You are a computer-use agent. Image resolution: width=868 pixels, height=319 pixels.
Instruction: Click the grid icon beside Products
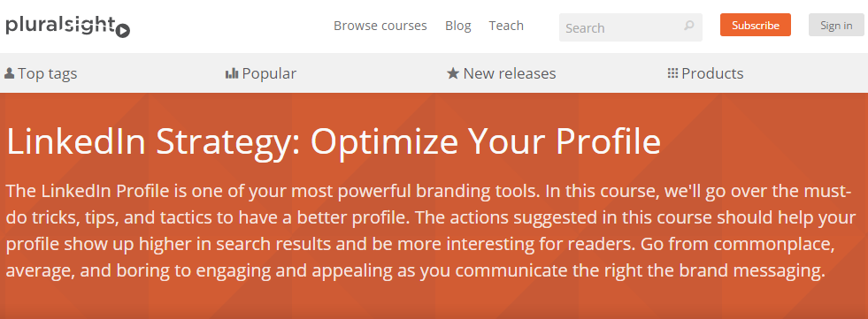click(672, 73)
